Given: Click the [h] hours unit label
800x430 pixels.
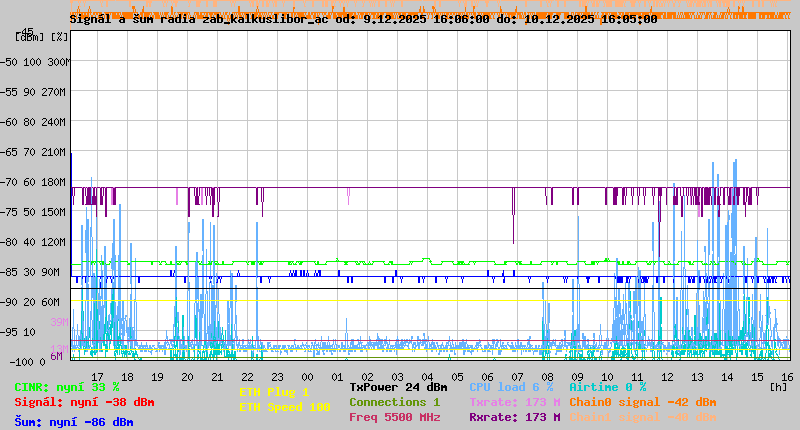Looking at the screenshot, I should [x=779, y=386].
